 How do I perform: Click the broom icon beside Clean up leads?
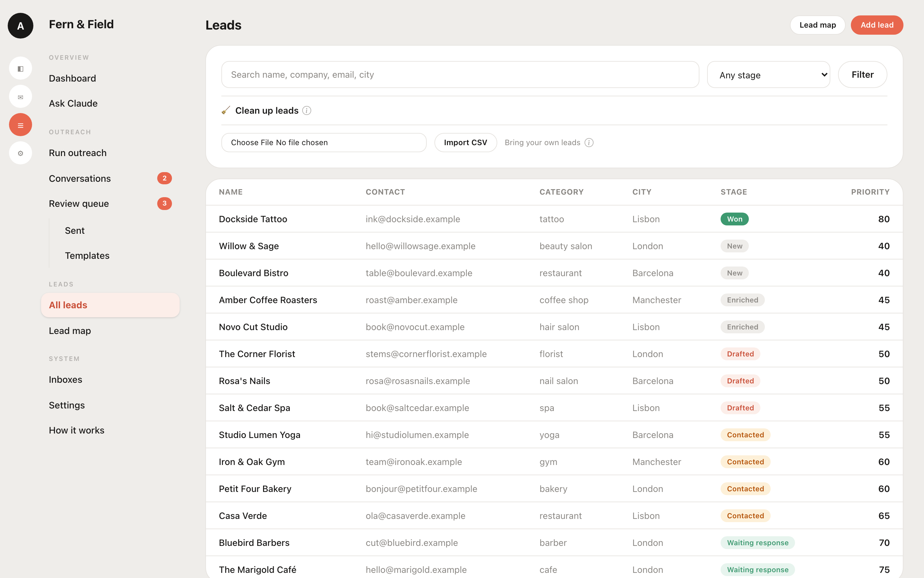[226, 110]
